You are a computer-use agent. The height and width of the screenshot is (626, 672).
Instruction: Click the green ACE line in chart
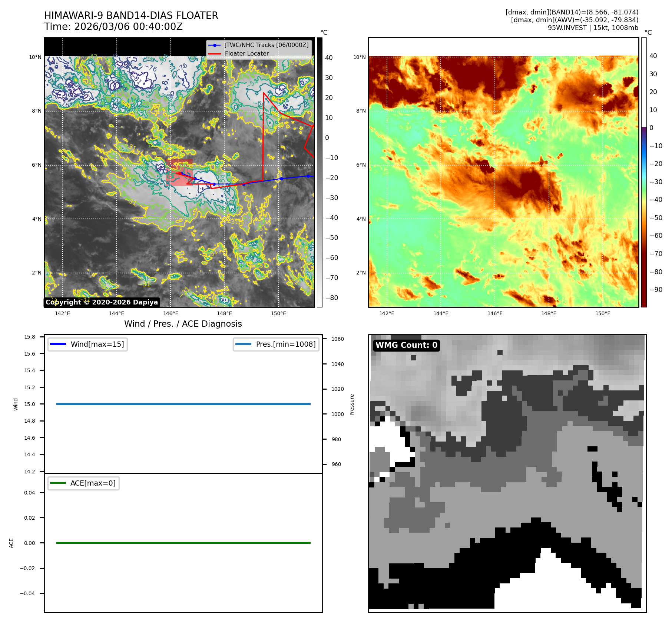[x=183, y=543]
